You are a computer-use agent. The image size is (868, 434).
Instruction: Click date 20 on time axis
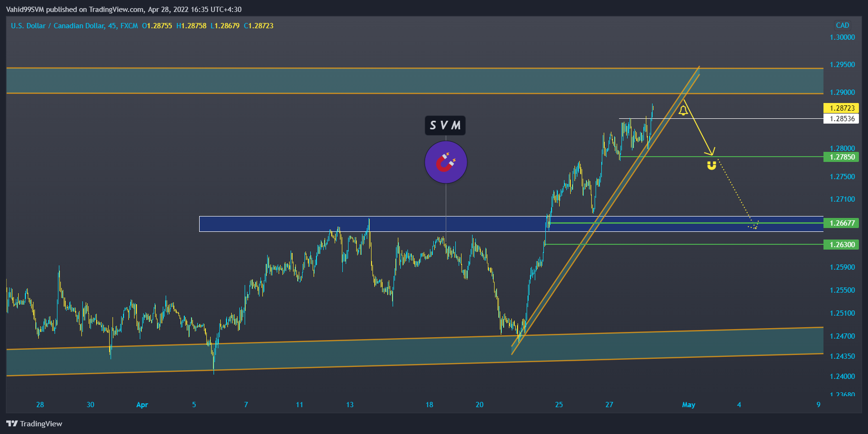tap(479, 405)
